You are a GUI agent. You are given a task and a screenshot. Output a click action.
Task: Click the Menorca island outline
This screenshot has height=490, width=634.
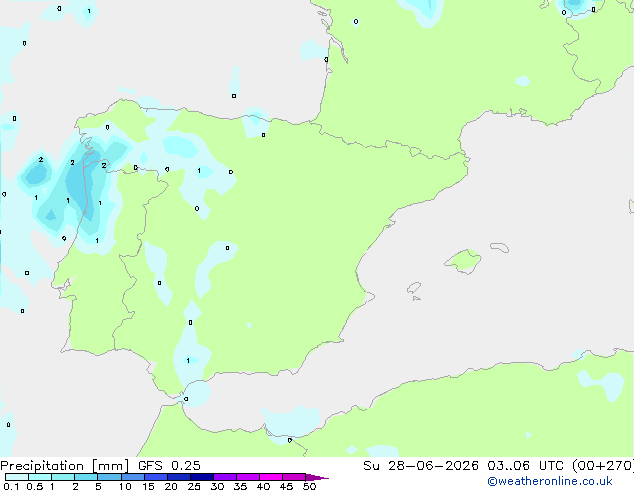click(499, 247)
